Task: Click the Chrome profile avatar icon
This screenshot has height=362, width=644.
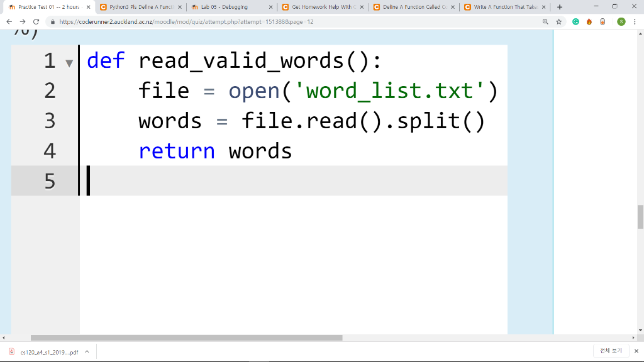Action: pyautogui.click(x=620, y=21)
